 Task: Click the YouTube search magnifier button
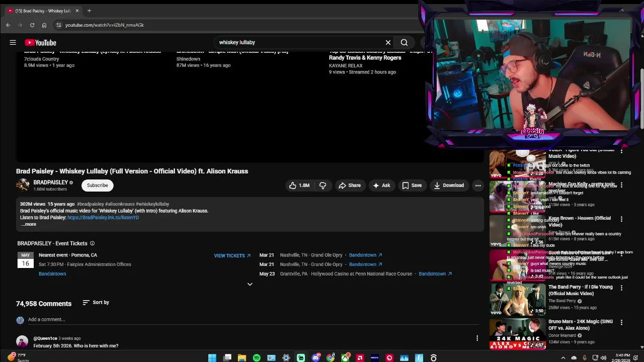pyautogui.click(x=404, y=43)
